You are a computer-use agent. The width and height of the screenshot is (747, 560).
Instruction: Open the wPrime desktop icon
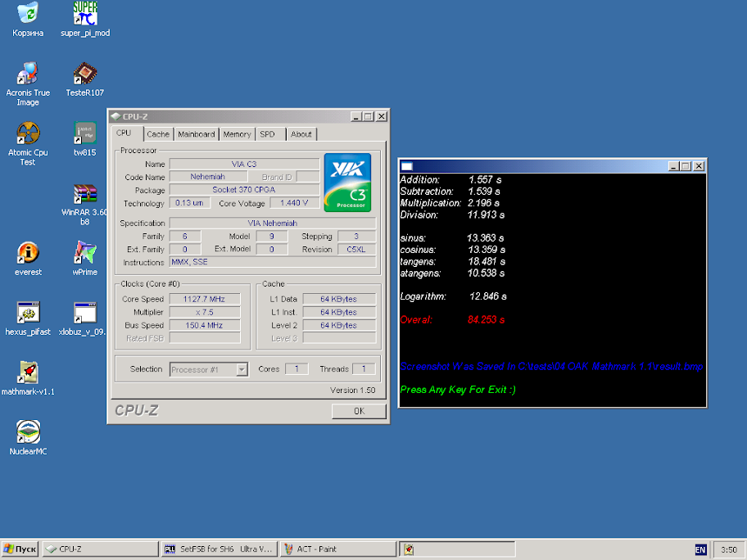[x=85, y=253]
